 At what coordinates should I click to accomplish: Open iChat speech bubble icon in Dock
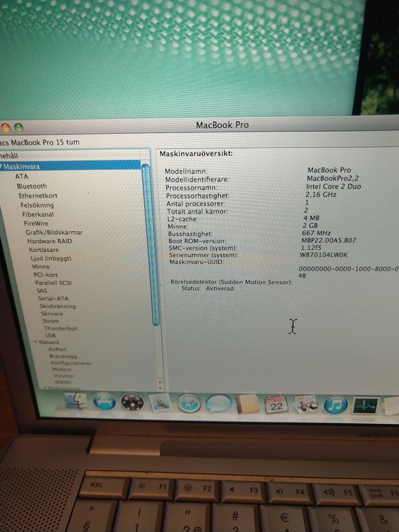tap(219, 404)
